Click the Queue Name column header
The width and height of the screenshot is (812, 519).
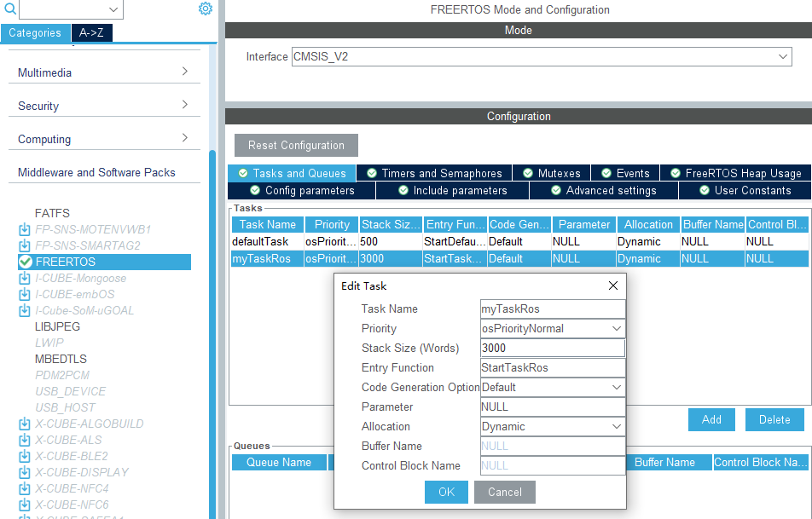[x=279, y=463]
